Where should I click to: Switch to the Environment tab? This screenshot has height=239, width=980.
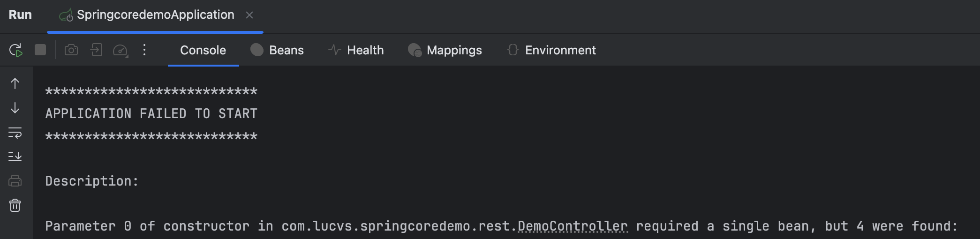[x=551, y=50]
